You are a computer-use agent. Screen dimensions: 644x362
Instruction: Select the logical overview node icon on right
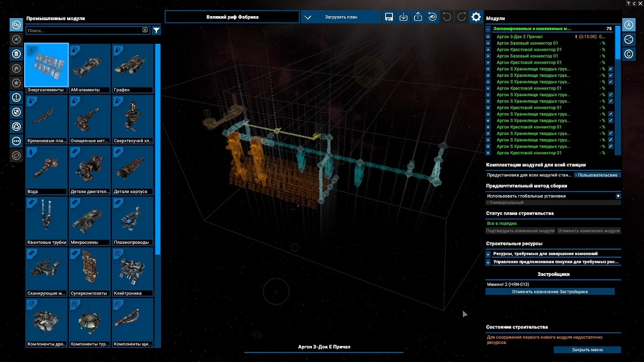coord(629,39)
